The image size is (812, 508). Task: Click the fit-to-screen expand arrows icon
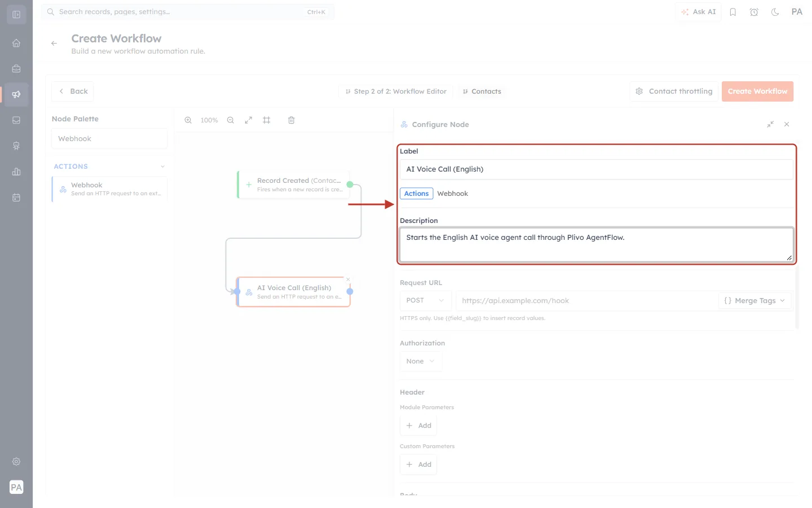pos(249,120)
